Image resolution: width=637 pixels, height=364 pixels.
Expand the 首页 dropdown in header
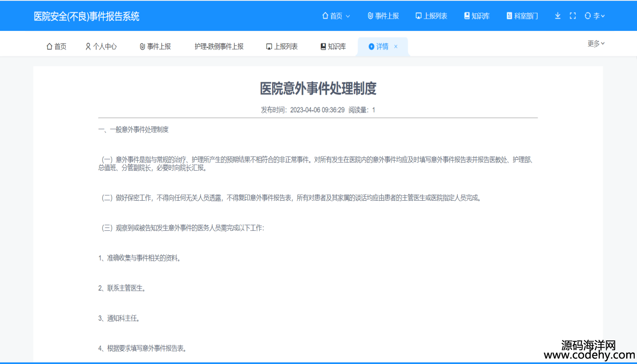point(348,16)
